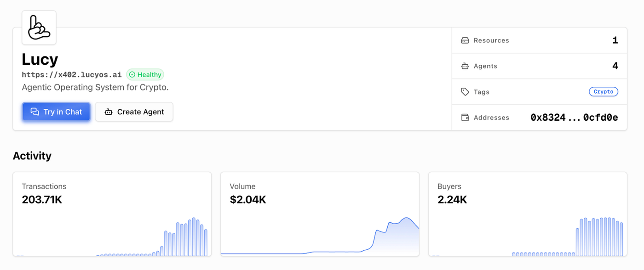
Task: Open the https://x402.lucyos.ai URL
Action: click(72, 74)
